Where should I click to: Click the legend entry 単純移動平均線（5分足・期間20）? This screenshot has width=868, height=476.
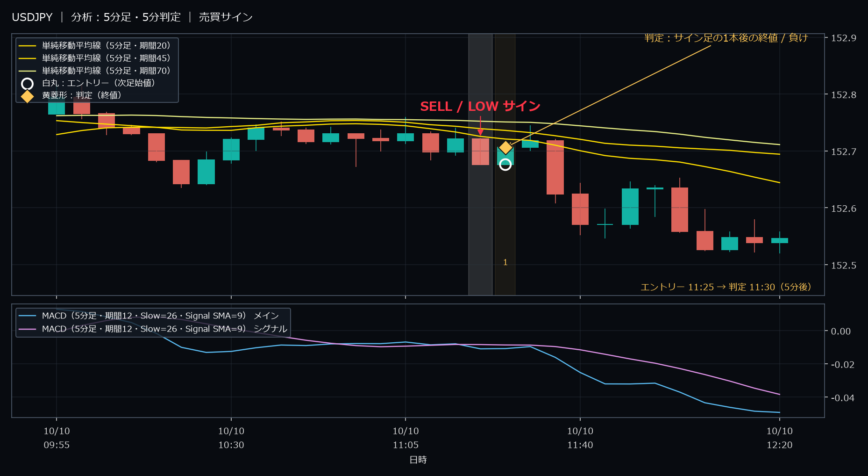pos(95,45)
